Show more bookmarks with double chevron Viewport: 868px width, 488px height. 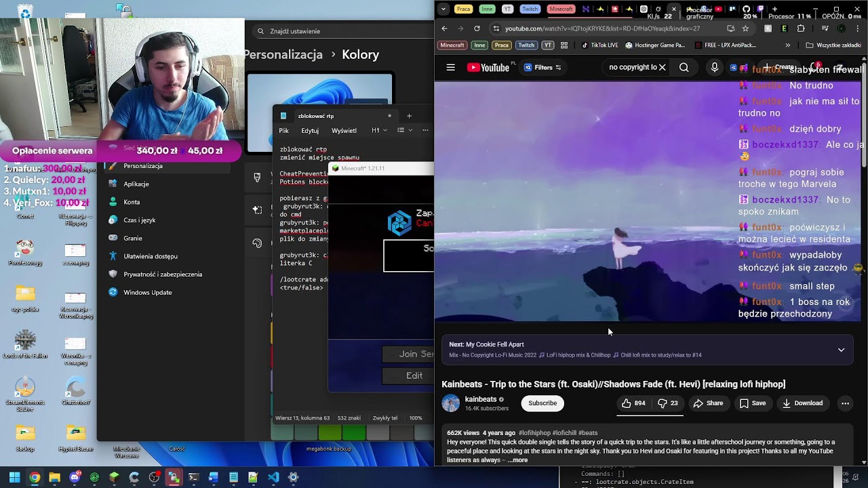point(787,45)
